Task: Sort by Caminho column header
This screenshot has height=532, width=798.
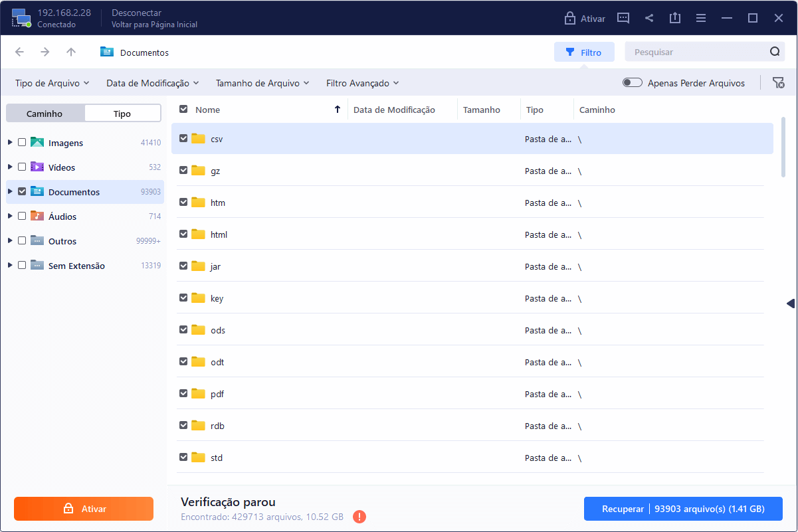Action: pyautogui.click(x=597, y=110)
